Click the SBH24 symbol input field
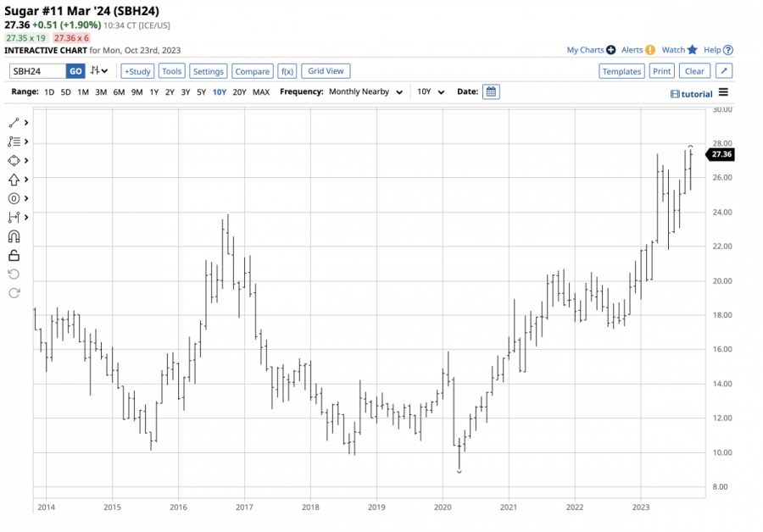Viewport: 763px width, 532px height. tap(37, 71)
